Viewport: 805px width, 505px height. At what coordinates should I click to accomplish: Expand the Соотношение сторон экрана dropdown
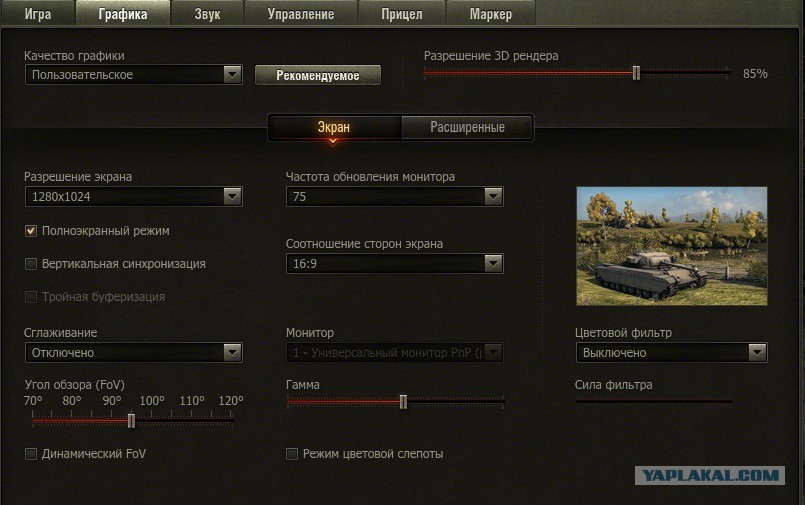[x=394, y=264]
